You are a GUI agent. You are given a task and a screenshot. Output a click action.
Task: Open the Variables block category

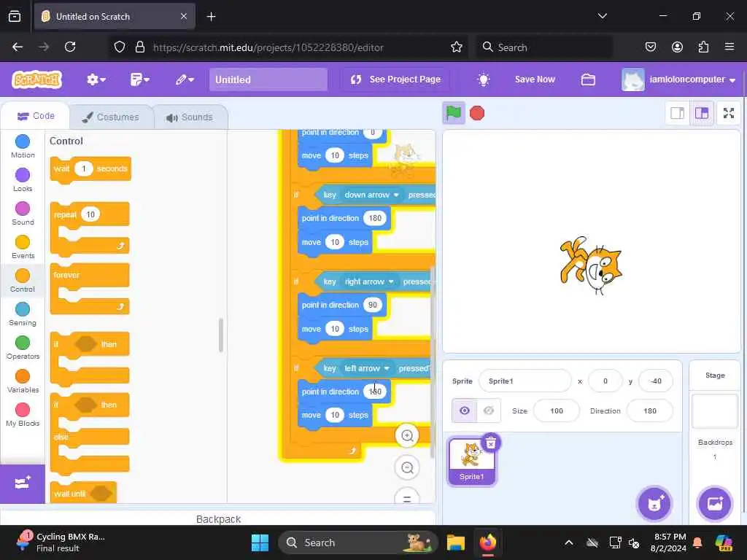[x=23, y=381]
